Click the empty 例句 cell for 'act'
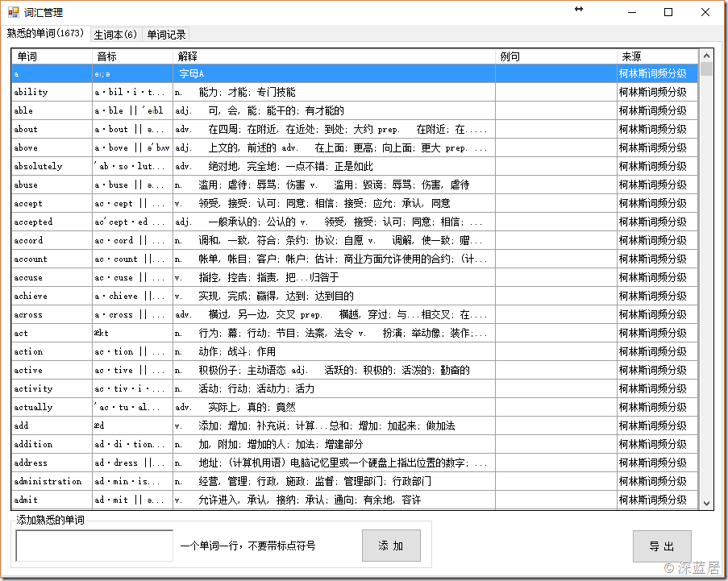728x581 pixels. [556, 333]
